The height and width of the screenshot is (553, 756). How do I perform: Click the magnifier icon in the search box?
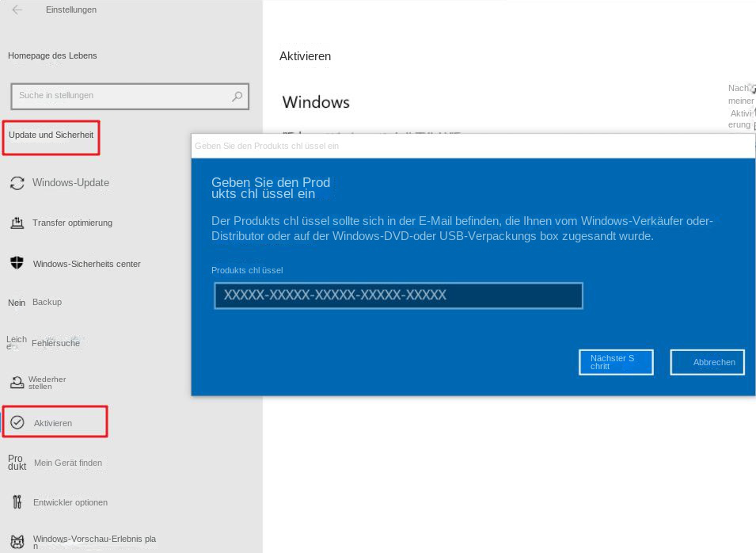237,96
